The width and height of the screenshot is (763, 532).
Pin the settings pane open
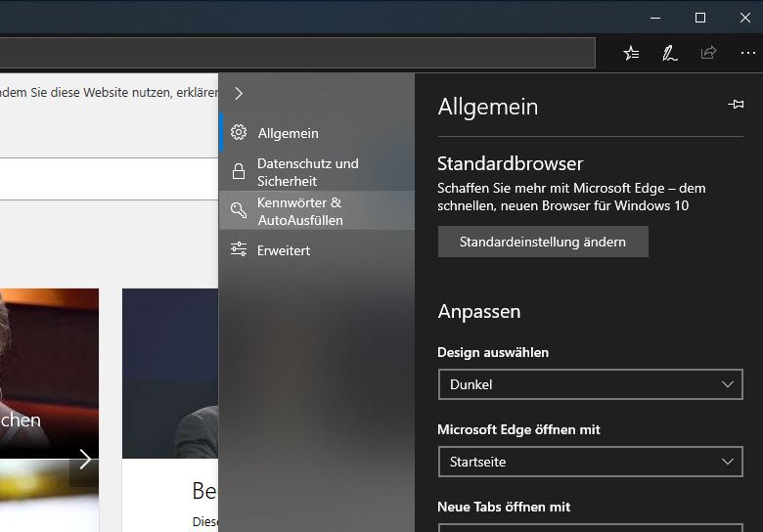click(736, 104)
